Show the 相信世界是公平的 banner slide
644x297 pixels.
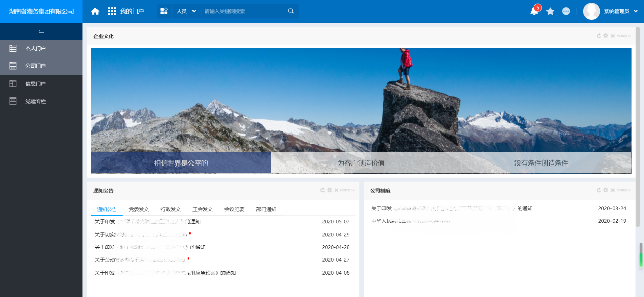[x=181, y=163]
